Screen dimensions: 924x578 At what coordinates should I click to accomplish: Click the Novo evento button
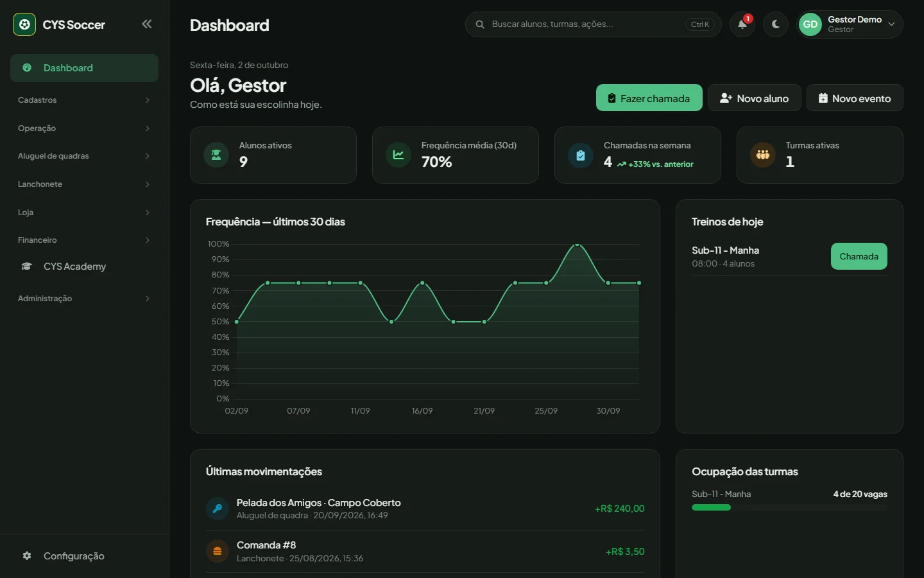coord(855,98)
